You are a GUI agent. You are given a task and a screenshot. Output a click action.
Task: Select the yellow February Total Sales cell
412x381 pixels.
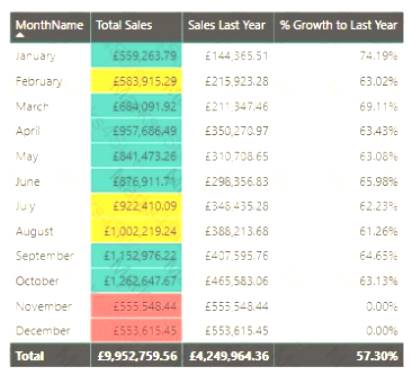pos(136,81)
